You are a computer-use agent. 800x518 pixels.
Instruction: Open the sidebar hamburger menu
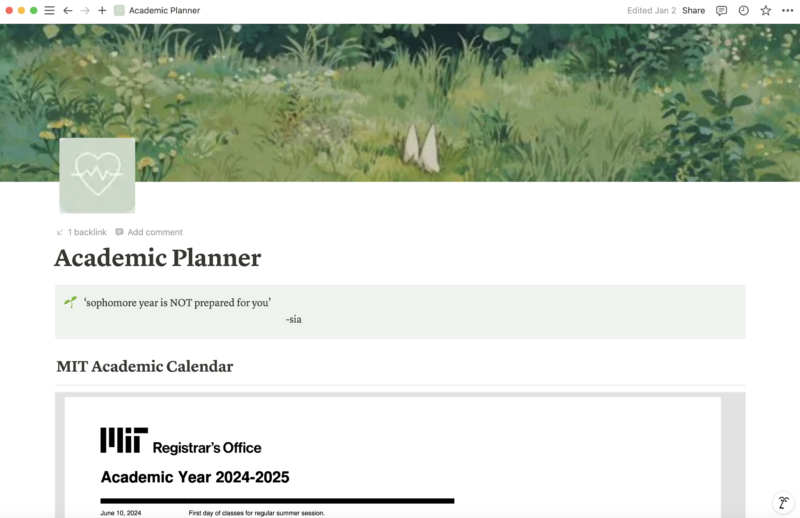click(x=49, y=10)
